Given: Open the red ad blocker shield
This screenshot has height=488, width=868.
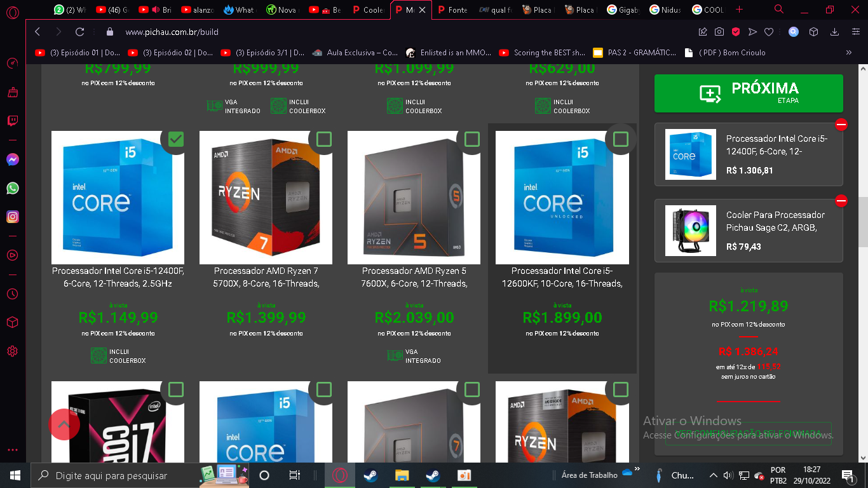Looking at the screenshot, I should point(736,32).
